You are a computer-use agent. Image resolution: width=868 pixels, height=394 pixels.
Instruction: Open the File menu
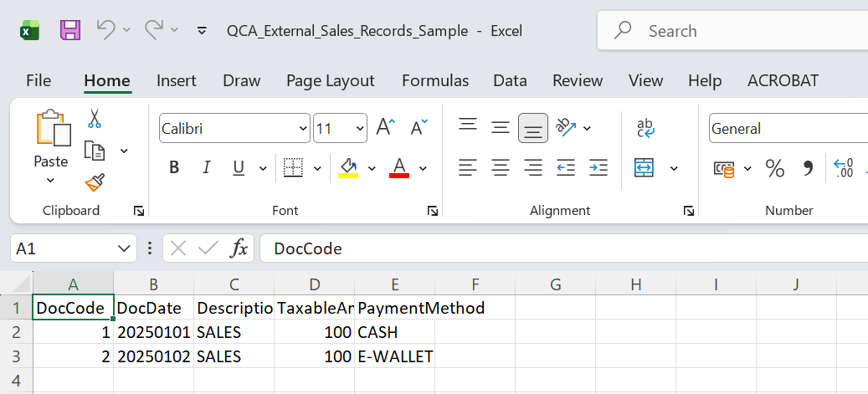39,81
